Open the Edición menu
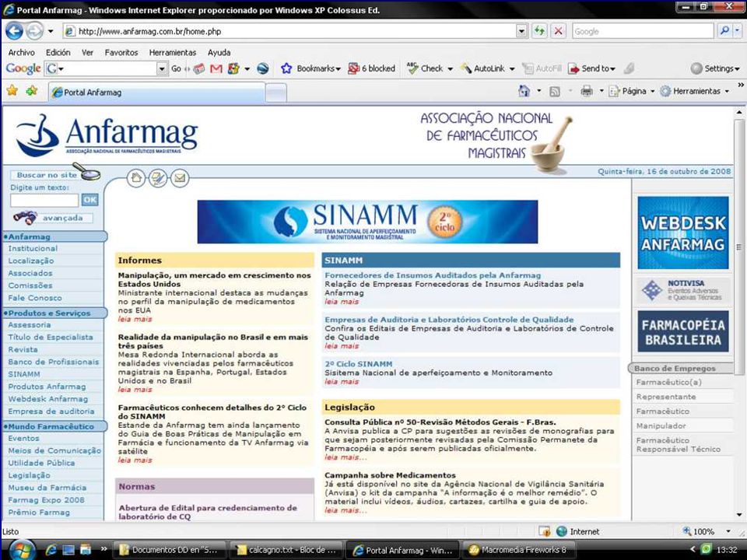The image size is (747, 560). click(x=58, y=52)
